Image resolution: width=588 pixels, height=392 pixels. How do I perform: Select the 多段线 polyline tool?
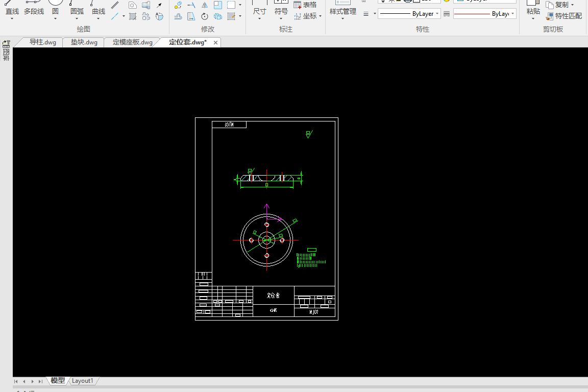[x=34, y=11]
